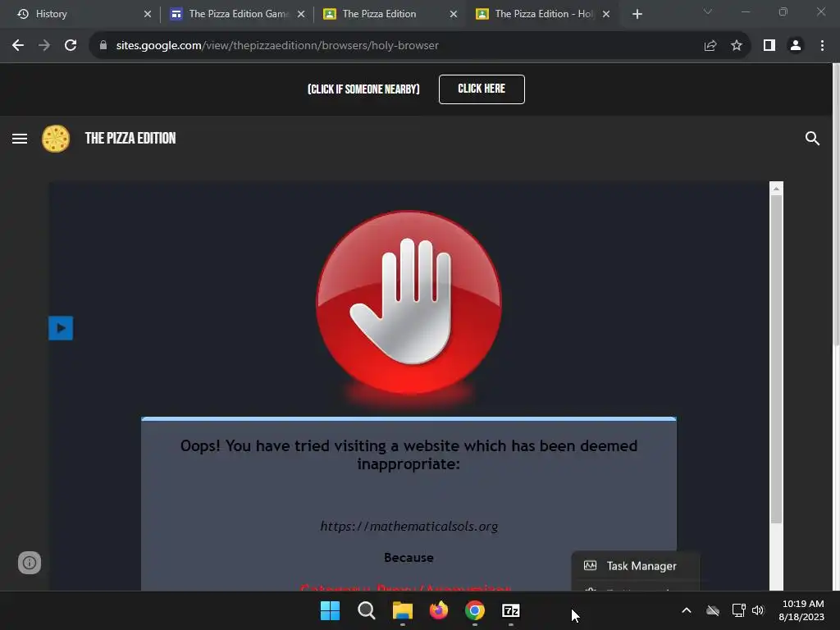The height and width of the screenshot is (630, 840).
Task: Close the Pizza Edition - Holy Browser tab
Action: point(606,14)
